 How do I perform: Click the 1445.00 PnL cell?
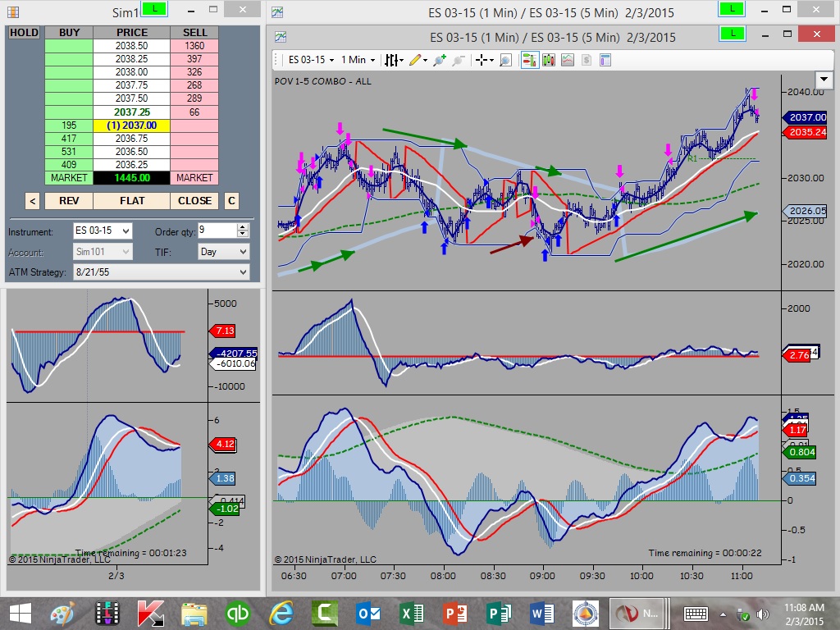tap(132, 178)
